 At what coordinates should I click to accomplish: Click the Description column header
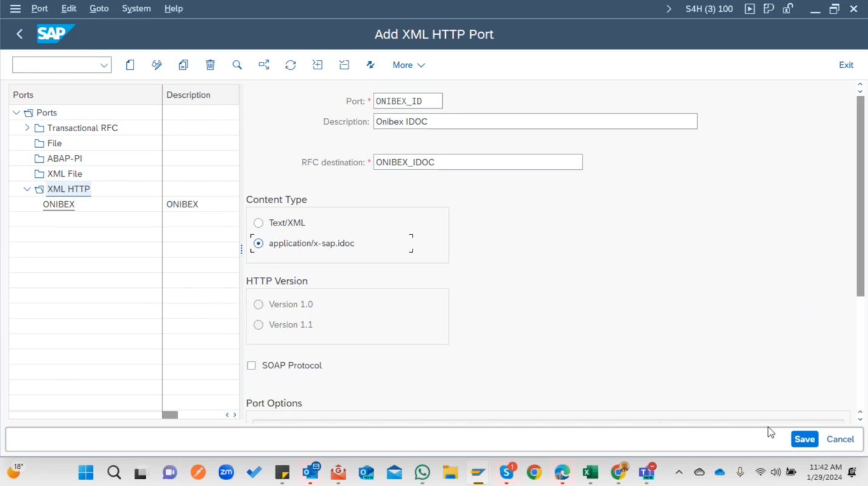[200, 95]
